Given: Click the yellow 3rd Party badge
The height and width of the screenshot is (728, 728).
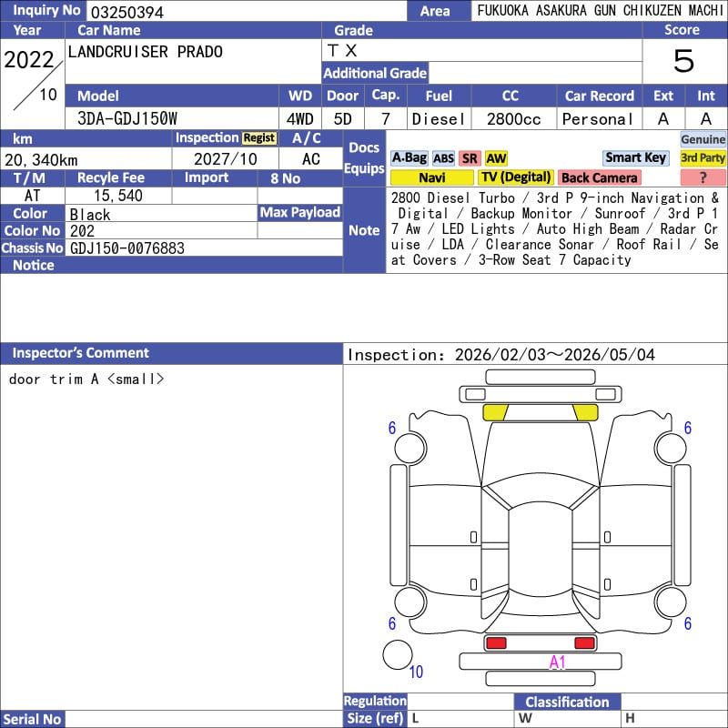Looking at the screenshot, I should pyautogui.click(x=703, y=158).
